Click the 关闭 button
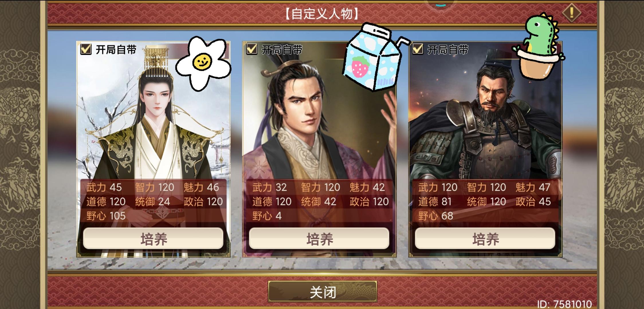 (x=323, y=292)
